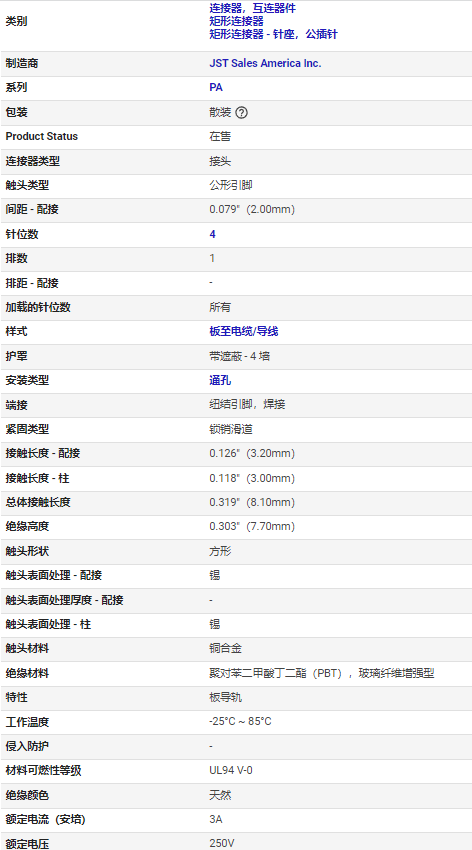Click the 锁销滑道 fastening type value
Screen dimensions: 472x850
click(231, 429)
